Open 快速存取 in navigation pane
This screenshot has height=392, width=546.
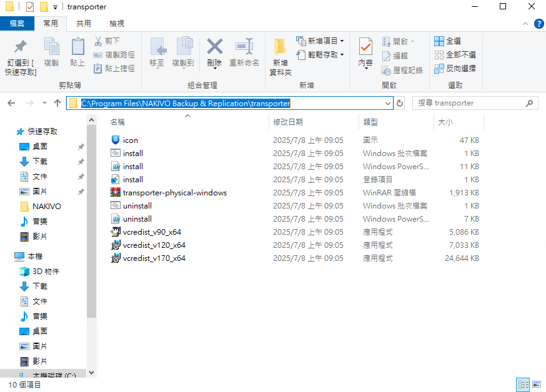coord(42,132)
